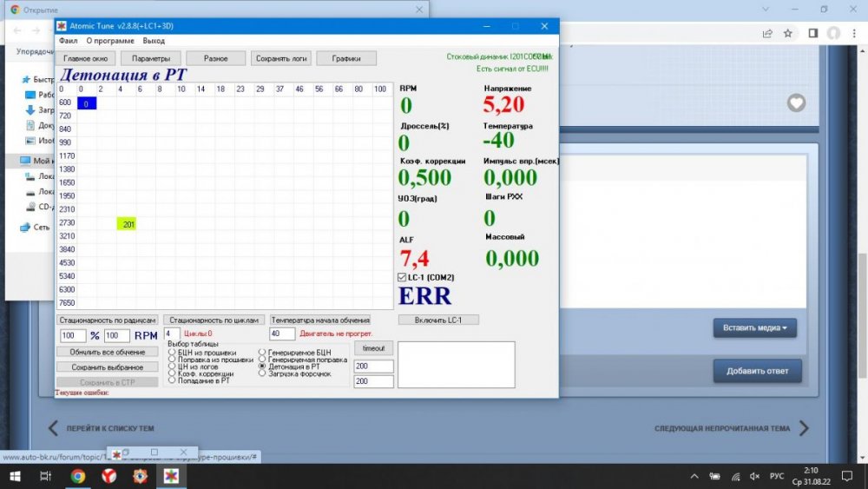868x489 pixels.
Task: Toggle the browser side panel icon
Action: pos(813,33)
